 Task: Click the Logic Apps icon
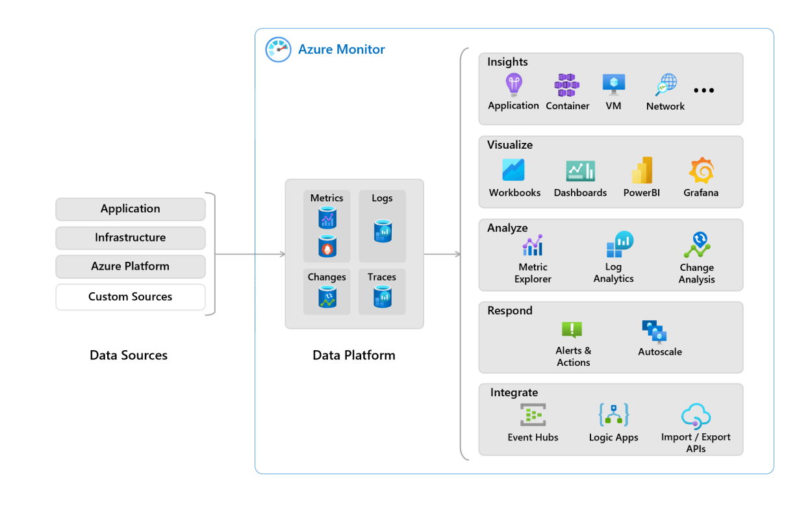pyautogui.click(x=613, y=414)
